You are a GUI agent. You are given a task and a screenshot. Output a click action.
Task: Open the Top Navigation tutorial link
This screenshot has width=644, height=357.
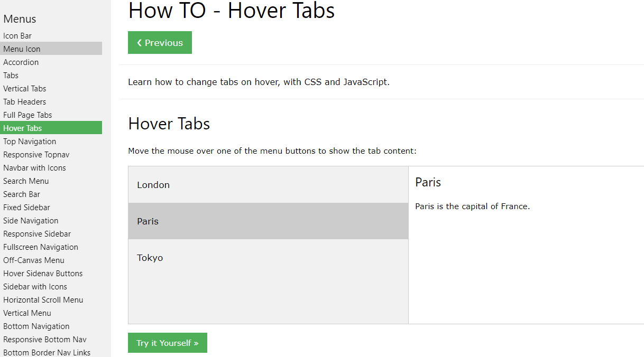click(29, 141)
